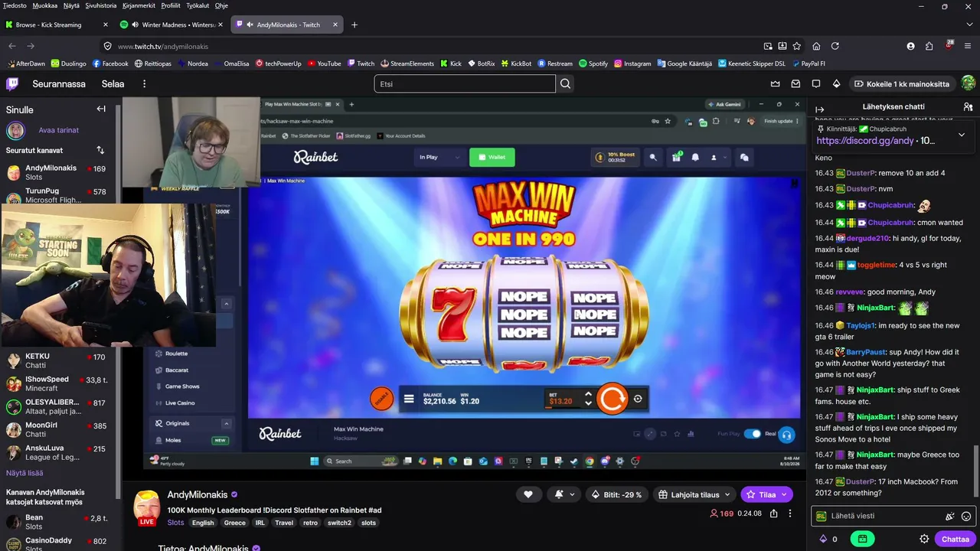
Task: Send message with the Chattaa button
Action: coord(955,539)
